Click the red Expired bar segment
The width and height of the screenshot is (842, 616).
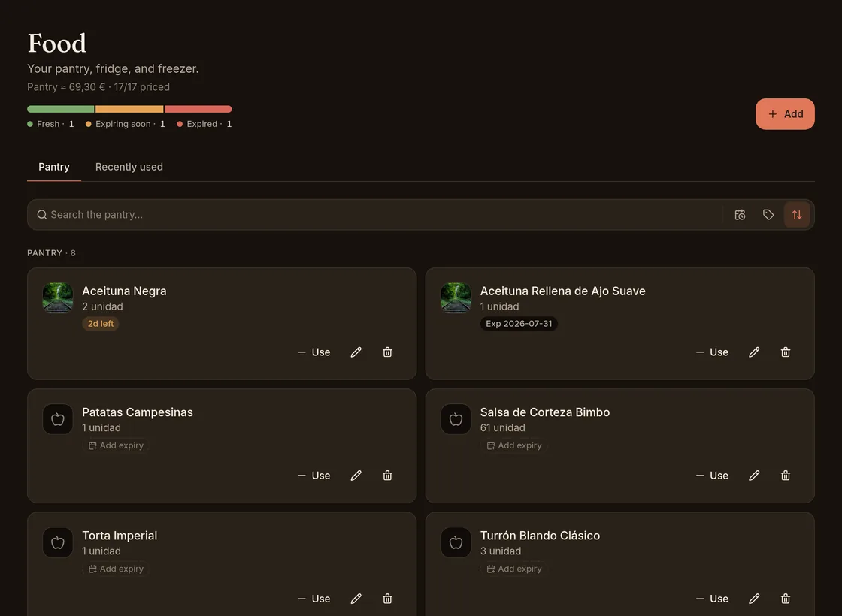[x=198, y=109]
